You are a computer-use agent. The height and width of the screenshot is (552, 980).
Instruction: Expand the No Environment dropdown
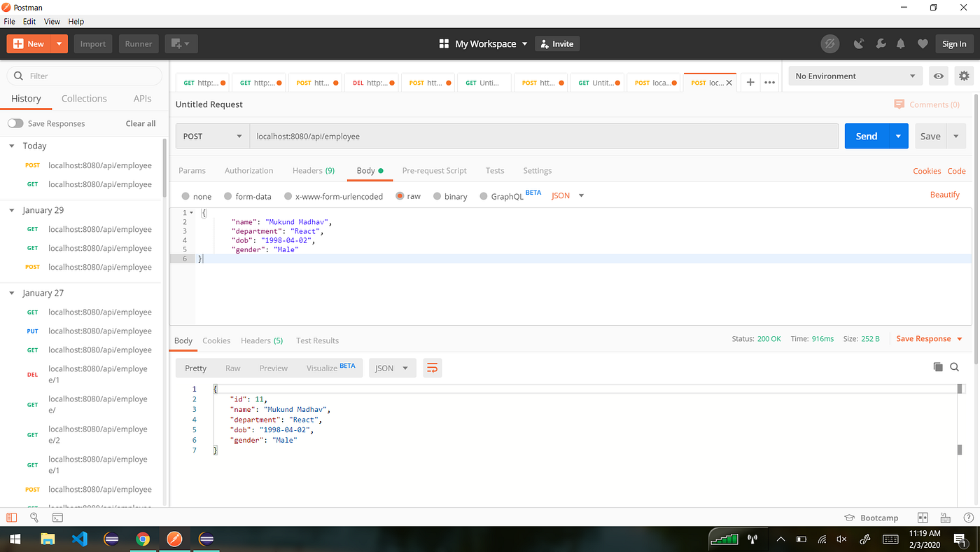(x=855, y=76)
